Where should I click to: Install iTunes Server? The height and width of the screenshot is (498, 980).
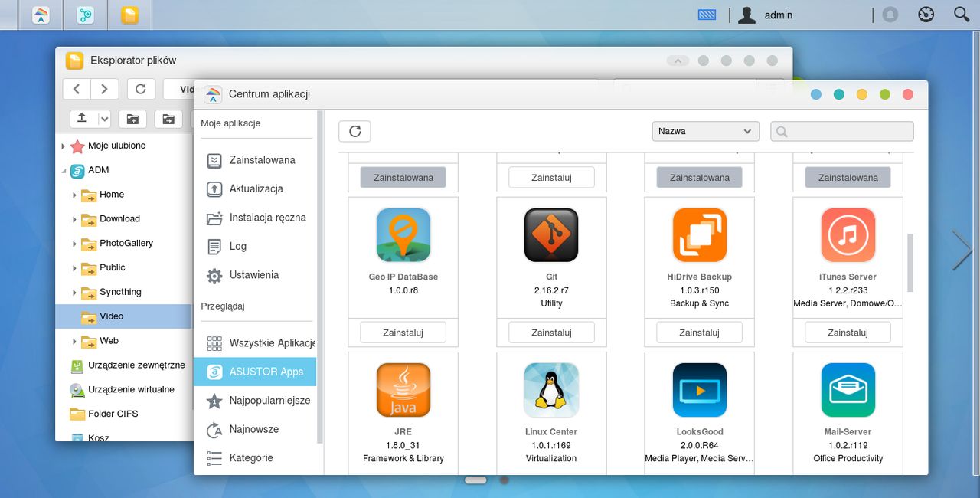(x=848, y=333)
